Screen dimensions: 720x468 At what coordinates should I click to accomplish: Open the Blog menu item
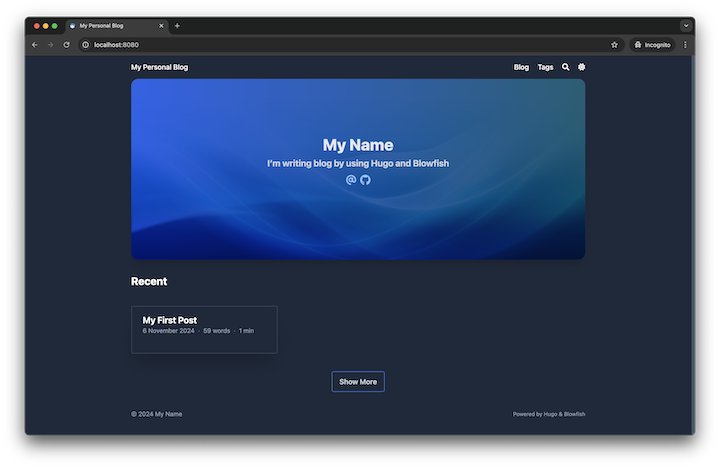coord(521,67)
